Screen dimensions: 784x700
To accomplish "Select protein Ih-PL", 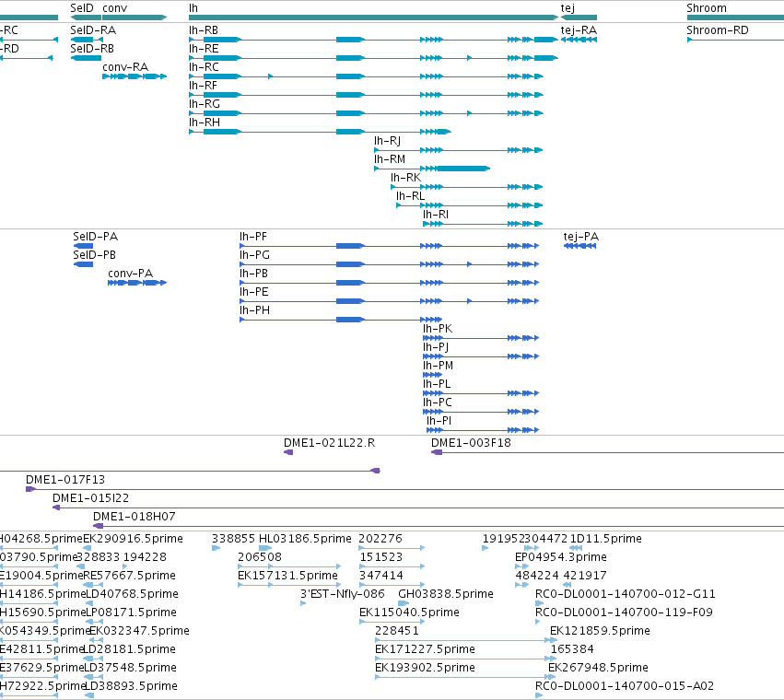I will pyautogui.click(x=481, y=393).
